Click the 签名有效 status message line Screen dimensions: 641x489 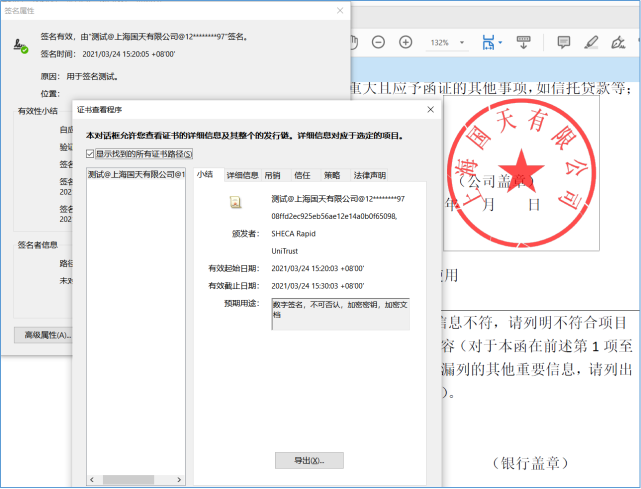pos(144,37)
